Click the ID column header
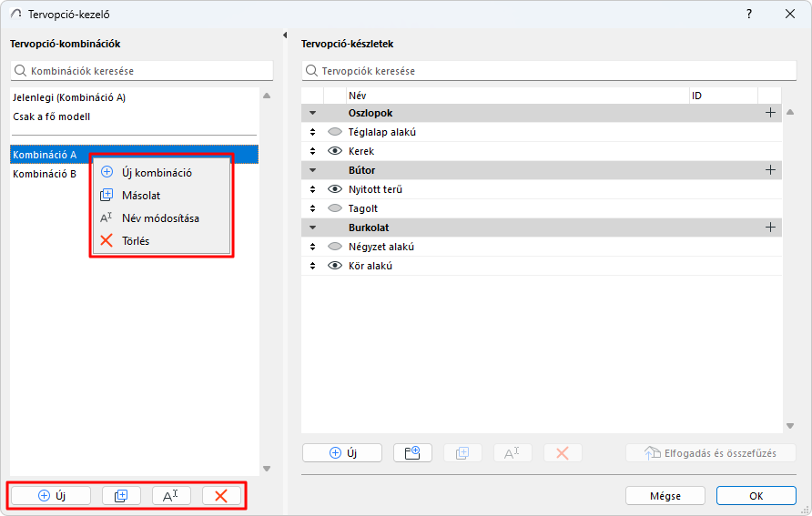This screenshot has width=812, height=516. [724, 96]
